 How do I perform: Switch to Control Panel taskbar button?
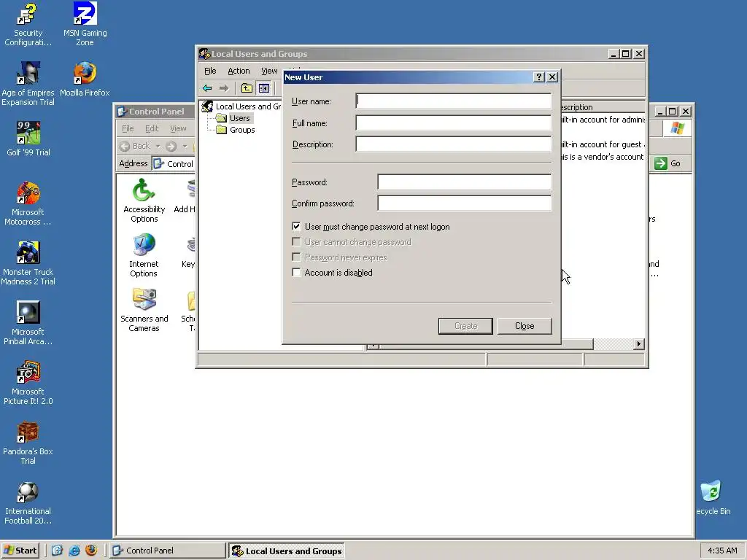(x=168, y=551)
